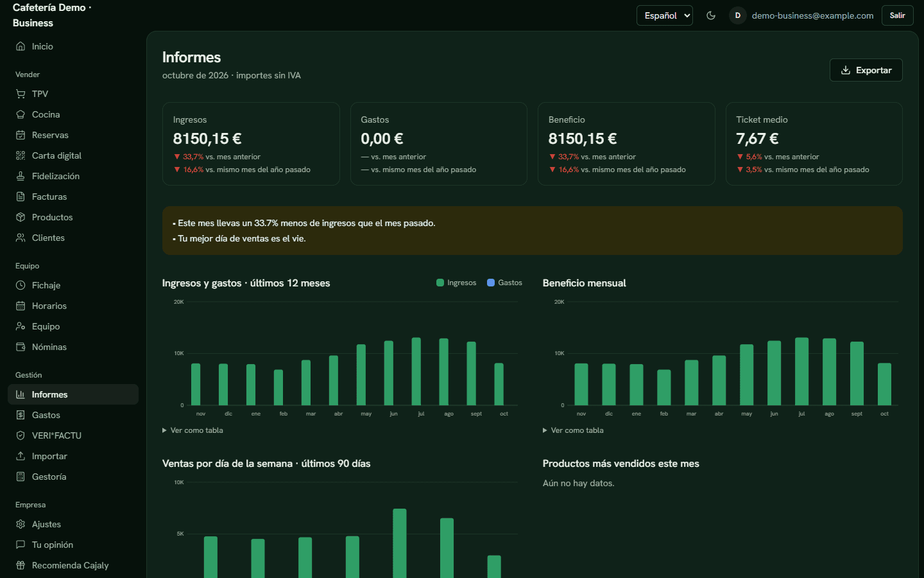Open Gestoría from the sidebar
Screen dimensions: 924x578
pyautogui.click(x=73, y=477)
